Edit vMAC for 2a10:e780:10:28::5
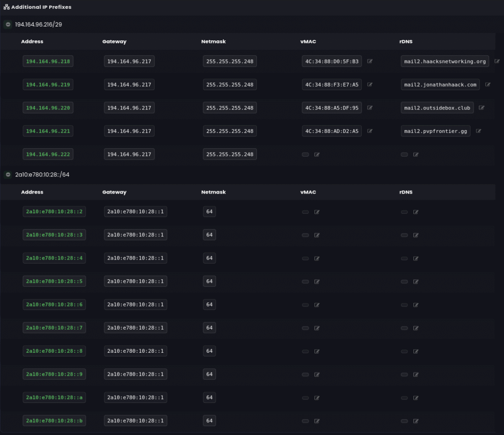 [317, 282]
